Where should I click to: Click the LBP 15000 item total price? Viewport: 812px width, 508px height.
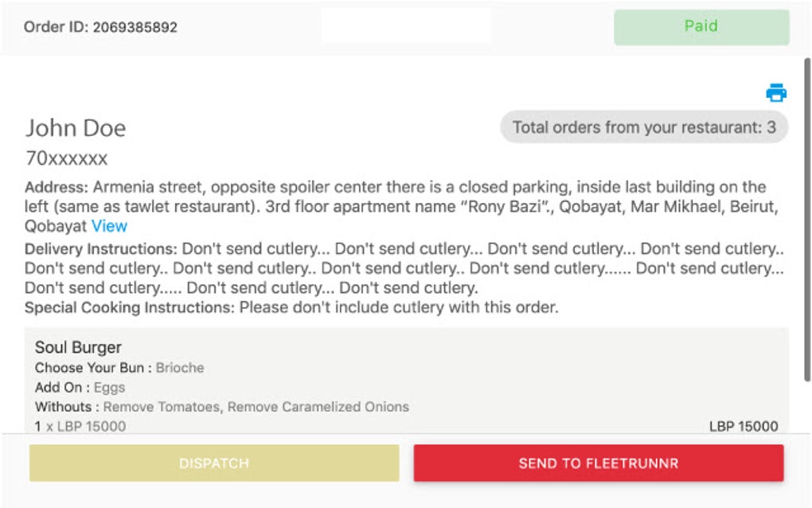click(743, 426)
